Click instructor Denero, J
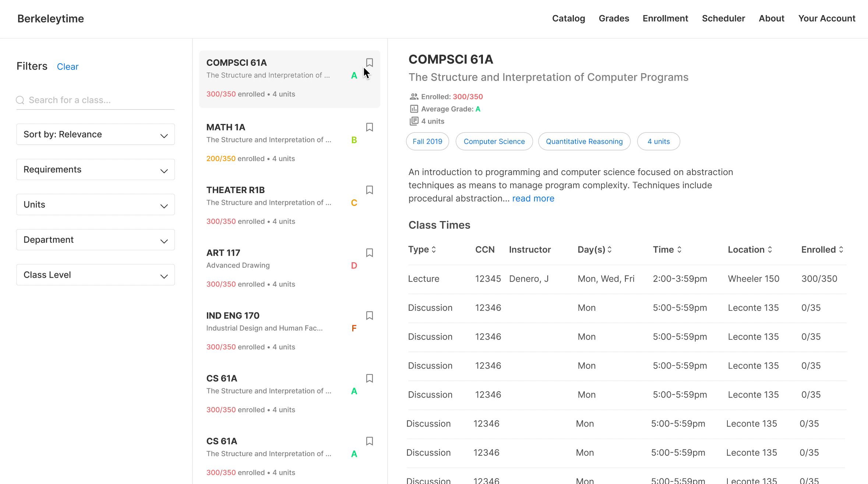 [x=529, y=279]
